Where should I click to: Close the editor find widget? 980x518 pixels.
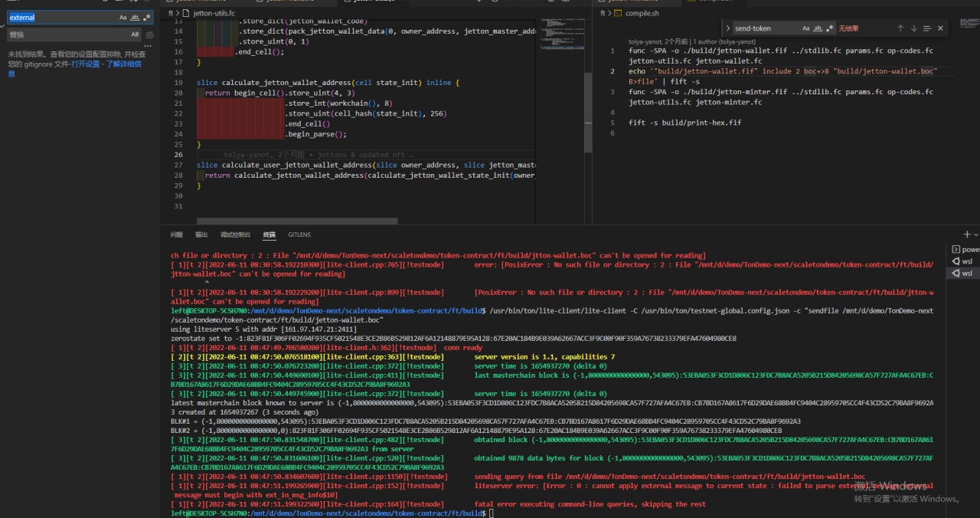coord(941,28)
